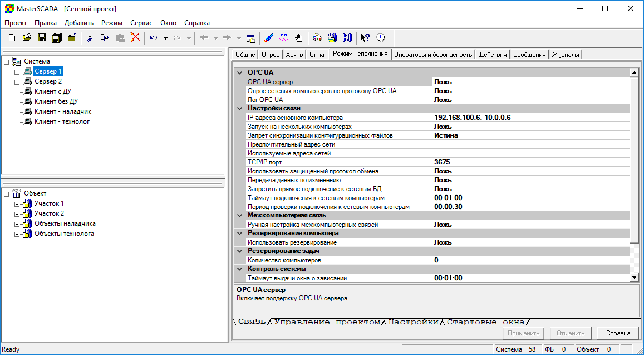The image size is (644, 355).
Task: Switch to the Операторы и безопасность tab
Action: [x=433, y=55]
